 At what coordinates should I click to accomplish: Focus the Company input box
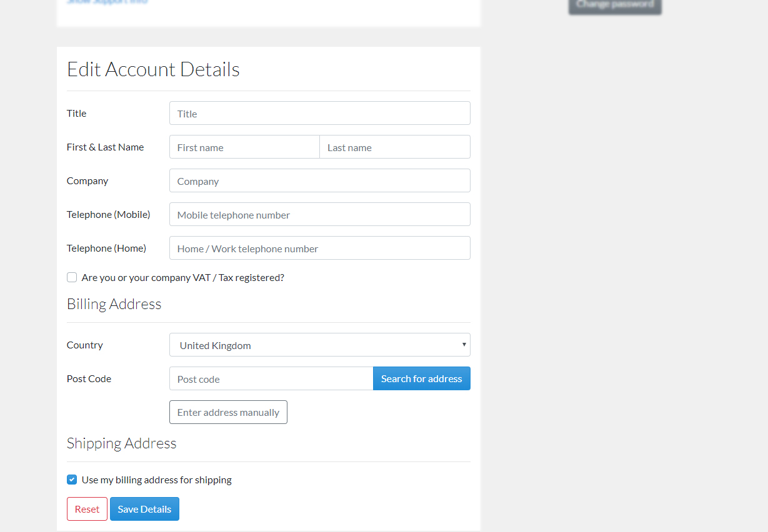click(319, 181)
